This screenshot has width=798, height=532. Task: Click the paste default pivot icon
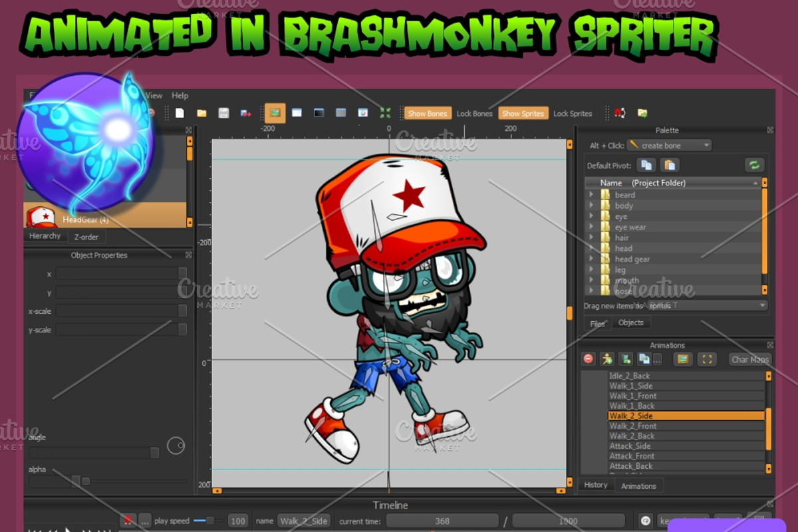pyautogui.click(x=670, y=165)
